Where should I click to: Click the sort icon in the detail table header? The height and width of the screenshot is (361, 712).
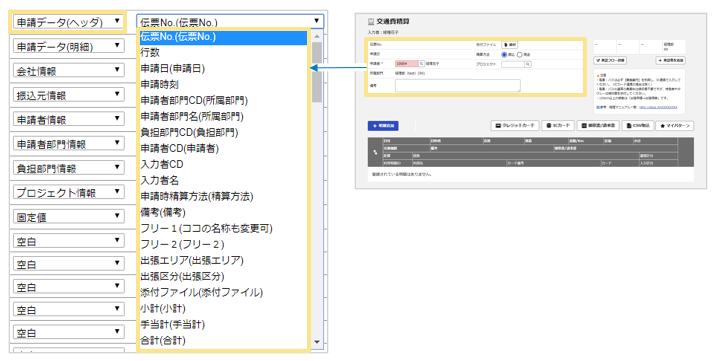pyautogui.click(x=375, y=152)
